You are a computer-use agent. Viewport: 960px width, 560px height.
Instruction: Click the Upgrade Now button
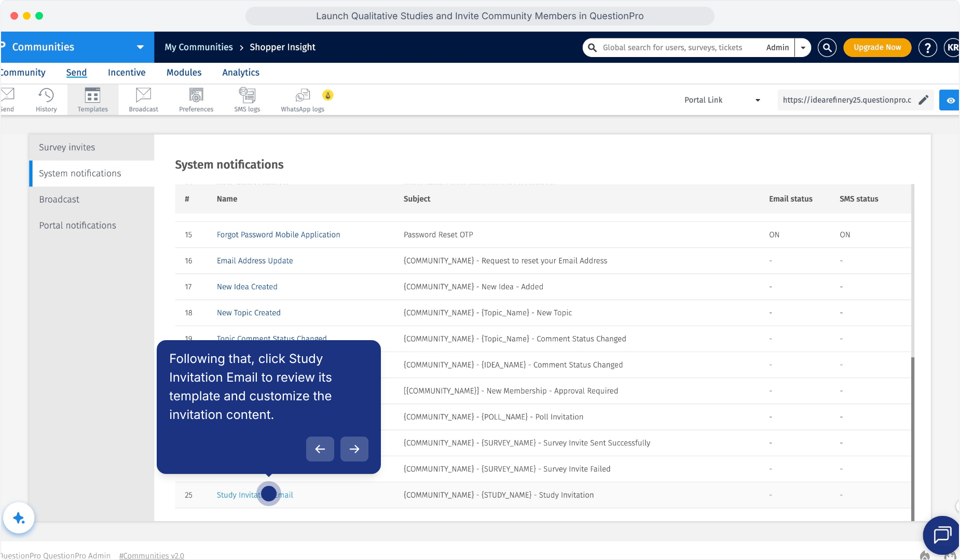point(877,47)
